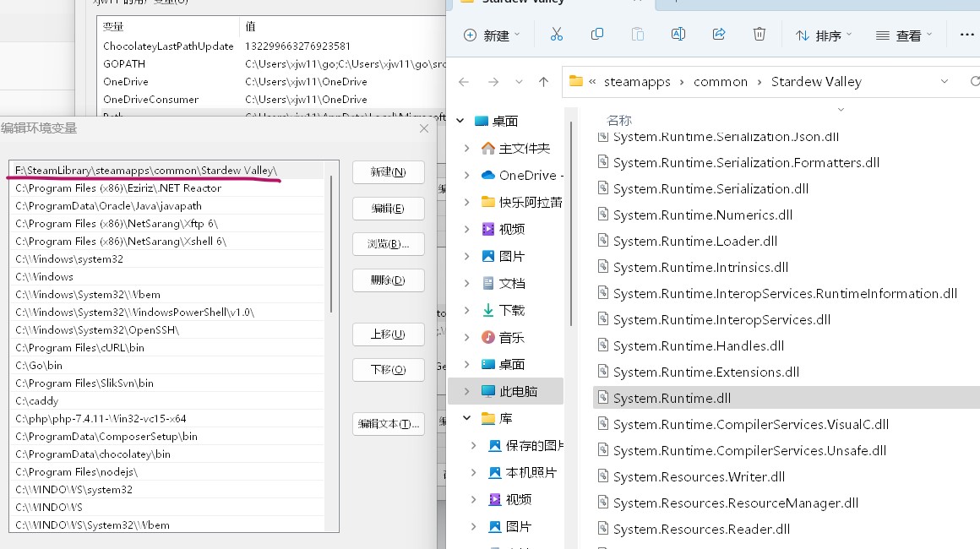Open the 排序 sort options
The image size is (980, 549).
tap(824, 34)
